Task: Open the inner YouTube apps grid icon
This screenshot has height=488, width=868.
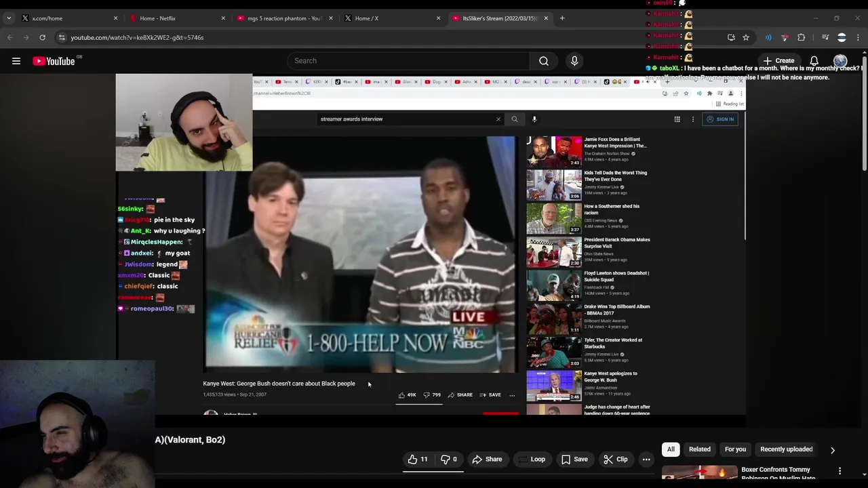Action: [x=677, y=119]
